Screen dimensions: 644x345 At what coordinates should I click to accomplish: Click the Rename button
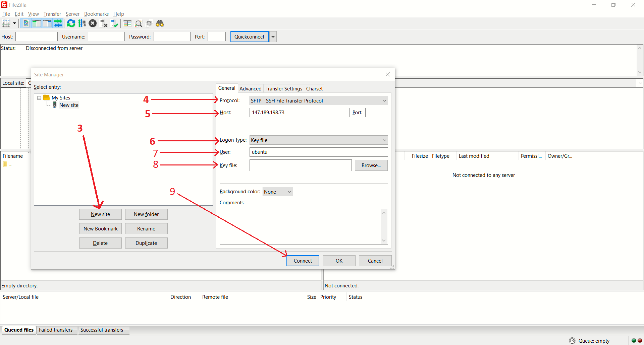[146, 229]
